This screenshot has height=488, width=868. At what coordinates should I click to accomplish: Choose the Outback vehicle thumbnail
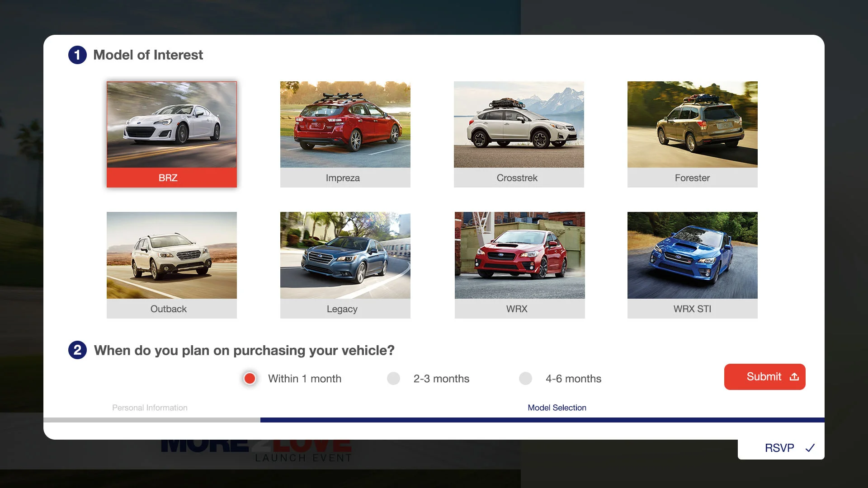tap(171, 255)
